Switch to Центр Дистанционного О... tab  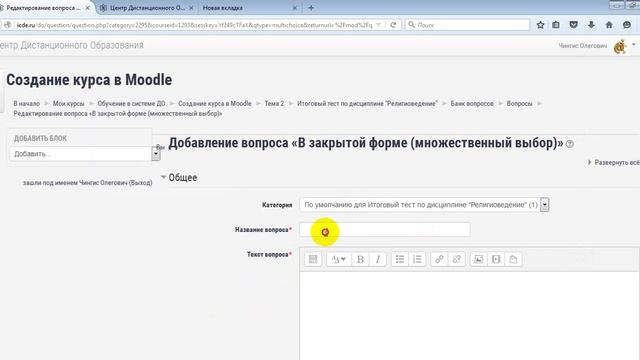[x=147, y=8]
